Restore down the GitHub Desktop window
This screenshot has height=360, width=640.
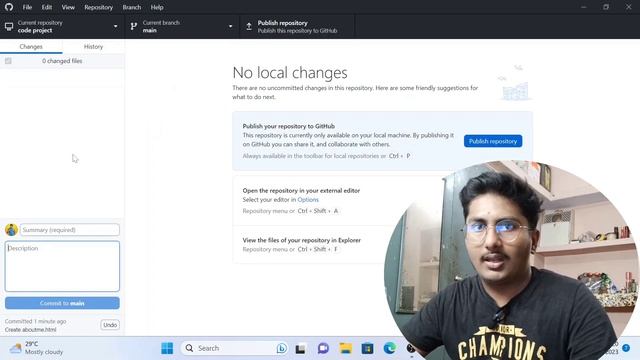click(606, 7)
